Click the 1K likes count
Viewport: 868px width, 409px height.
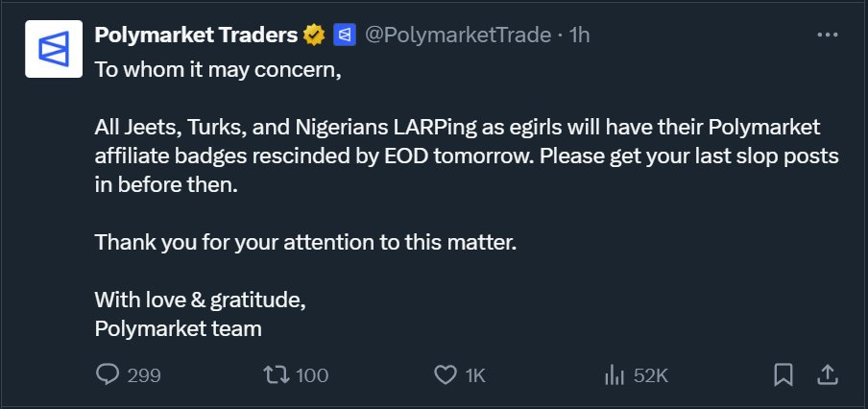click(x=475, y=375)
